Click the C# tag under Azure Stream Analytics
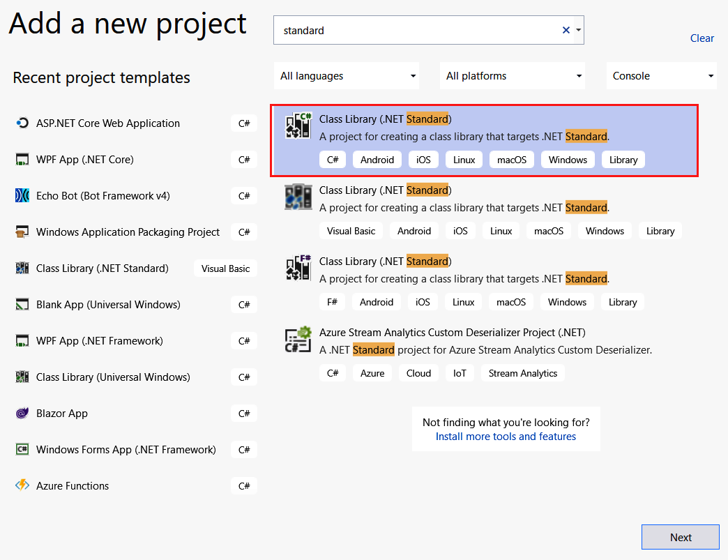 pyautogui.click(x=333, y=373)
